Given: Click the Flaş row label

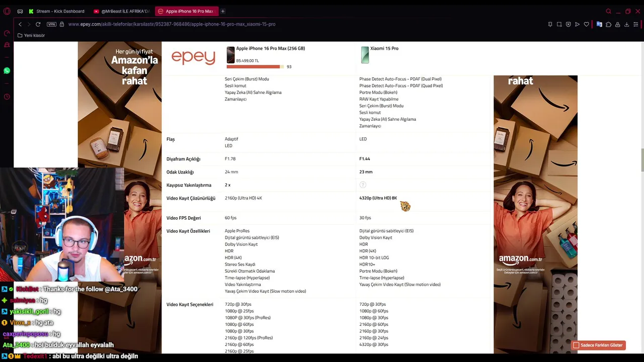Looking at the screenshot, I should [171, 139].
